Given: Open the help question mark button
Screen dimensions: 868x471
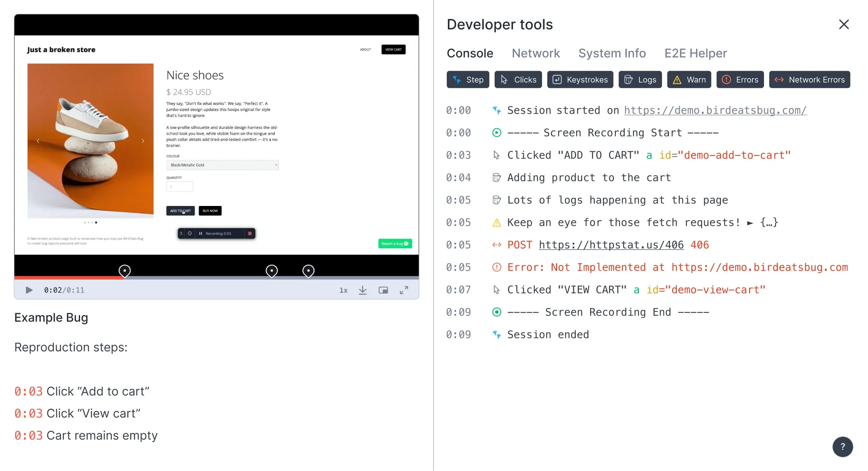Looking at the screenshot, I should point(843,446).
